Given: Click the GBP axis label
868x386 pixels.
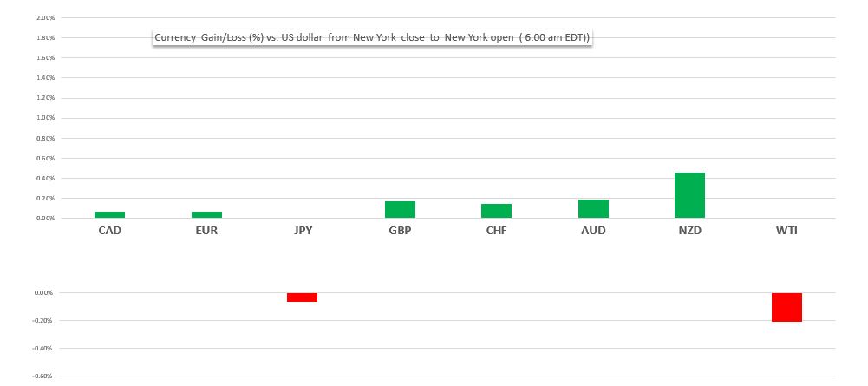Looking at the screenshot, I should (400, 231).
